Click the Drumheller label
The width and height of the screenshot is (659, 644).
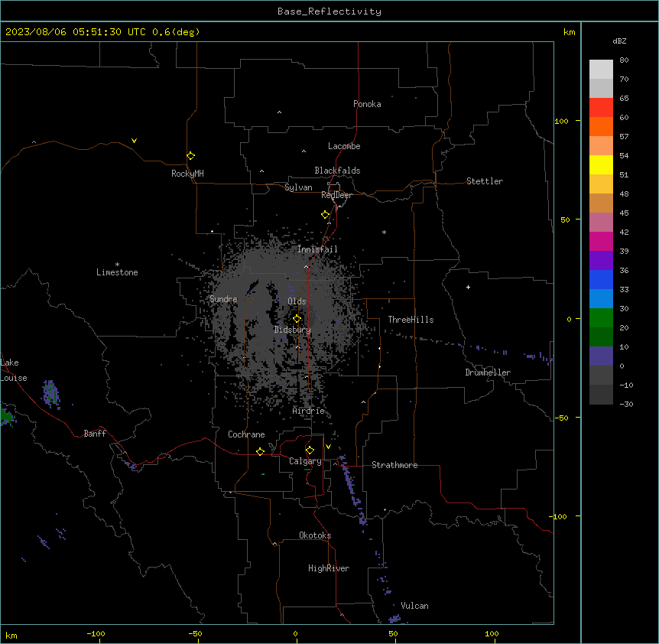tap(488, 372)
